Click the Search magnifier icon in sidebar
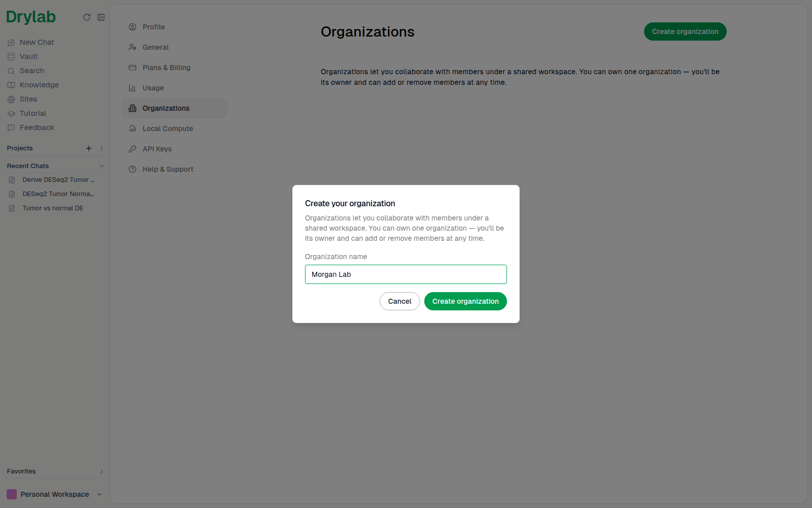The height and width of the screenshot is (508, 812). coord(11,71)
